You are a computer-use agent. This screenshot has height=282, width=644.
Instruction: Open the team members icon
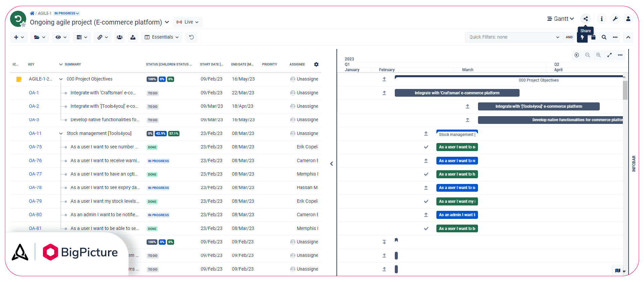tap(119, 37)
